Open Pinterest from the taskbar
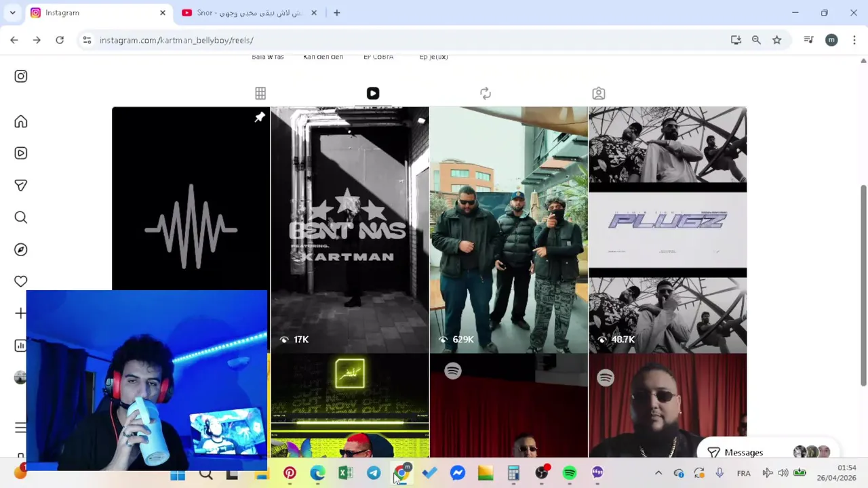The width and height of the screenshot is (868, 488). point(290,473)
